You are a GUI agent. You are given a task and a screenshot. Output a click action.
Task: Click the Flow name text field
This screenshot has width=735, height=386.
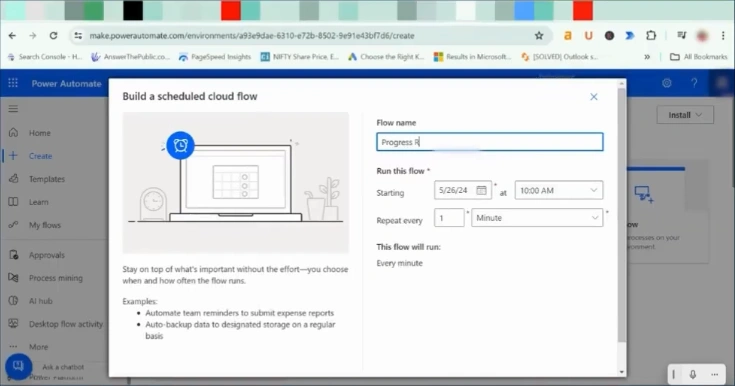489,142
